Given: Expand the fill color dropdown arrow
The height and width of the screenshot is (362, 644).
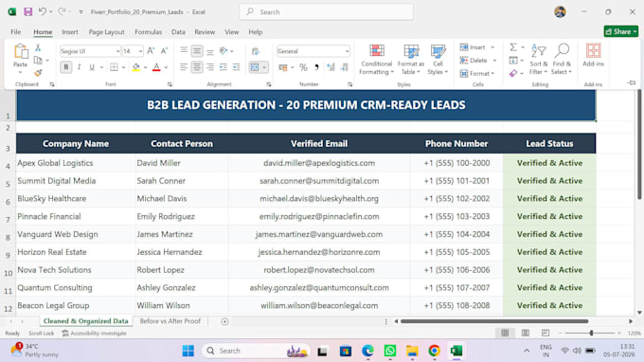Looking at the screenshot, I should (x=146, y=67).
